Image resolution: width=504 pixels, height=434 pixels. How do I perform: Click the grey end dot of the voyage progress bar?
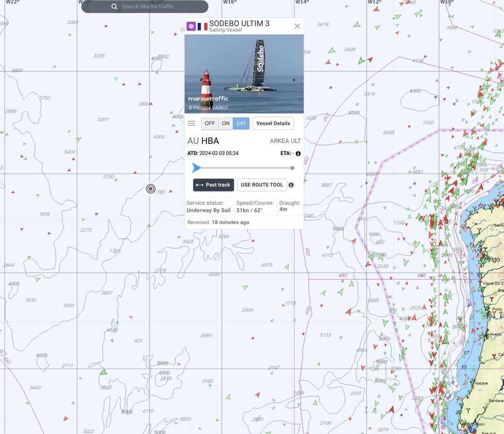click(x=292, y=168)
